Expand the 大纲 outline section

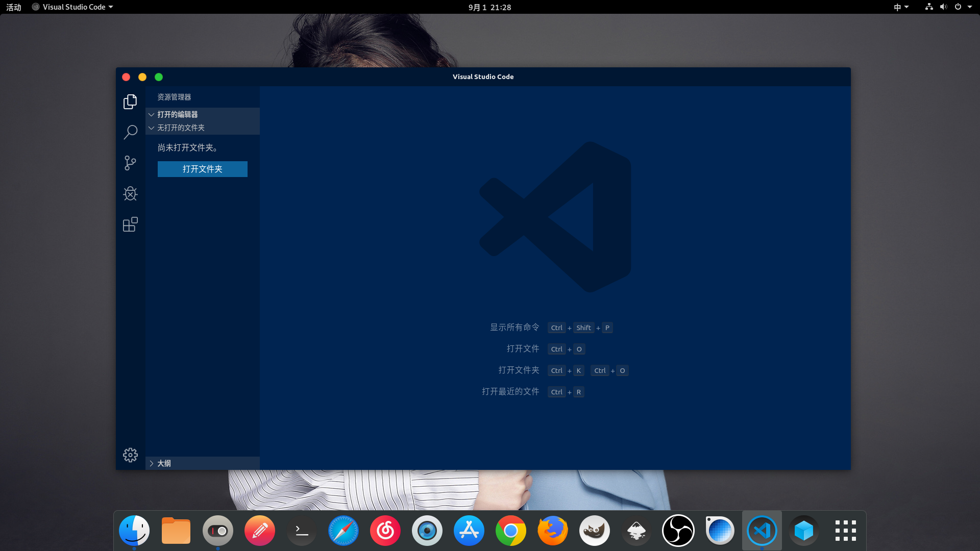click(203, 463)
